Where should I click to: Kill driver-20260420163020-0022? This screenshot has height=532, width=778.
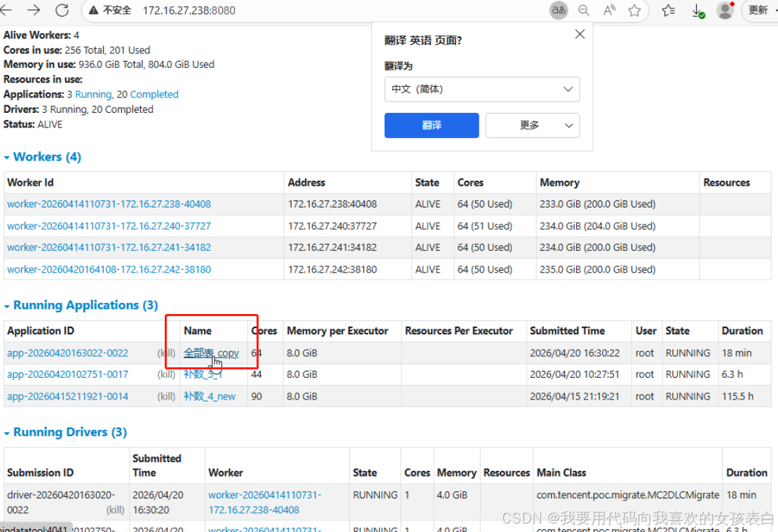(x=115, y=510)
